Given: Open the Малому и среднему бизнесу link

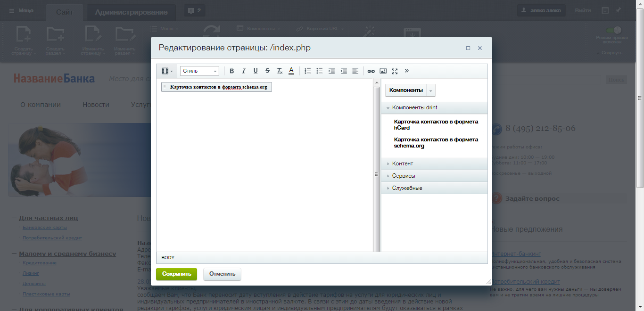Looking at the screenshot, I should (67, 254).
